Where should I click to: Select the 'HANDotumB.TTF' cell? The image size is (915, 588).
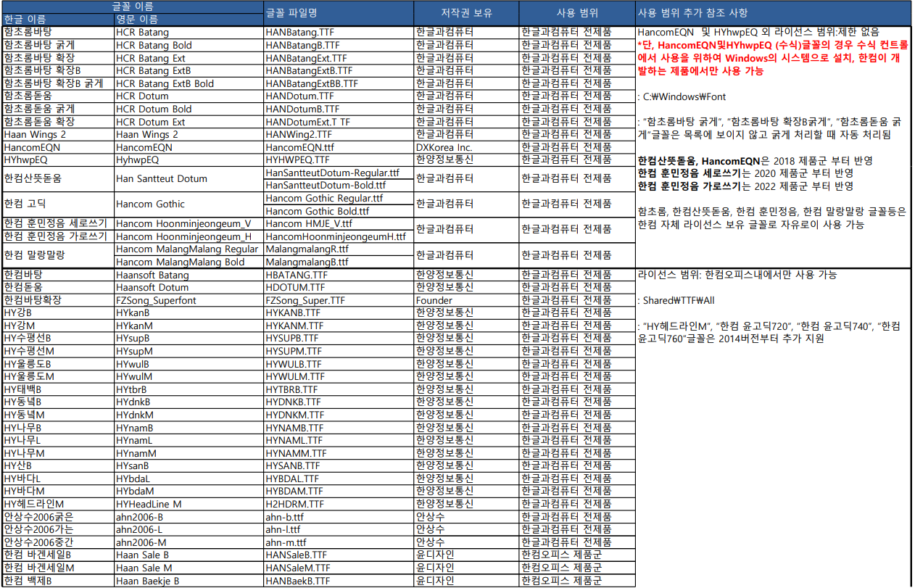coord(339,109)
